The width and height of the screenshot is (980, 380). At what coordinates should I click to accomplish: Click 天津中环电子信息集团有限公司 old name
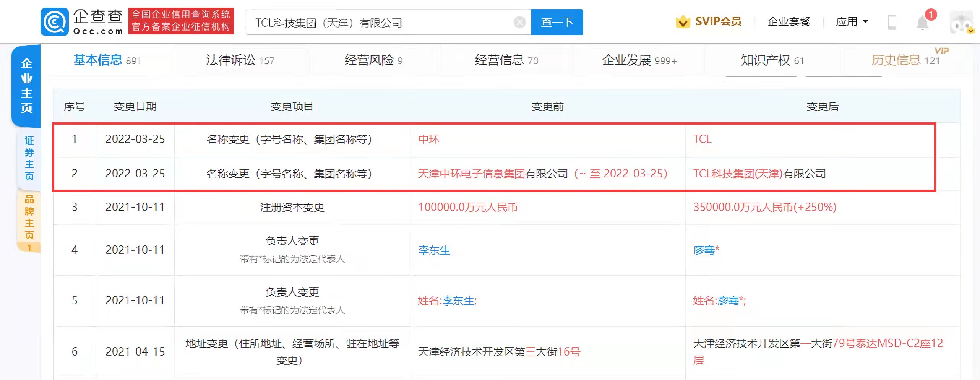[x=493, y=173]
